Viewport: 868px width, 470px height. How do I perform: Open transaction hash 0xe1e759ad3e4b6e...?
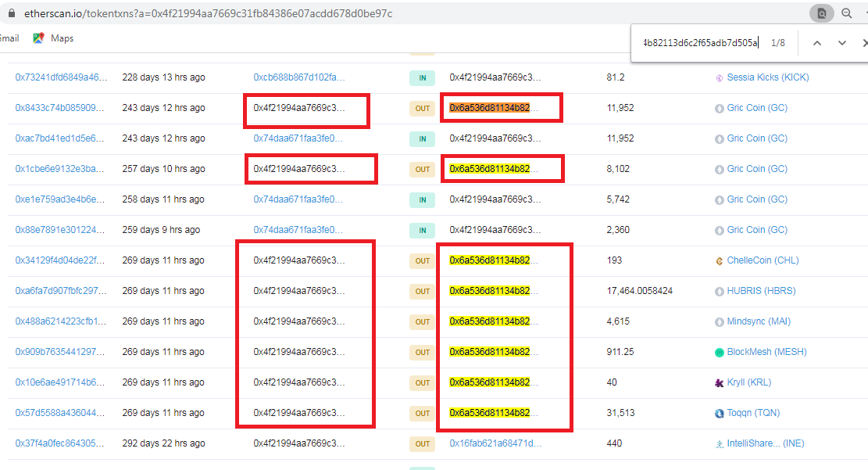coord(59,199)
